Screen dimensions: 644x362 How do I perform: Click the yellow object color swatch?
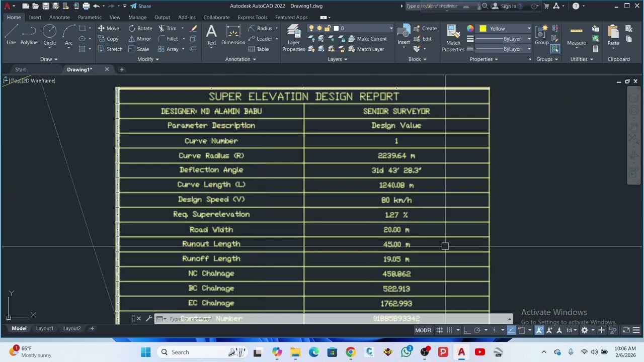coord(482,29)
